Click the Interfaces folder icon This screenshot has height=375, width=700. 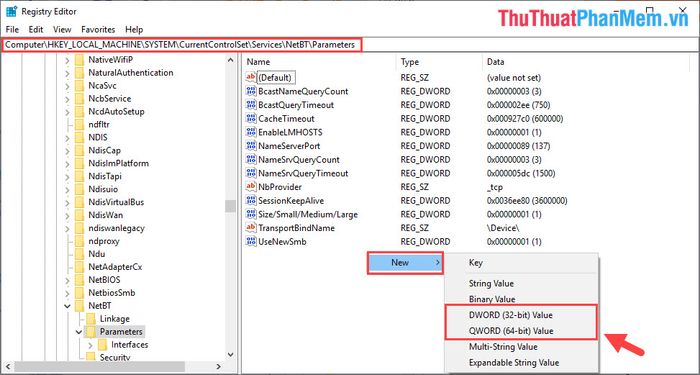(x=102, y=345)
